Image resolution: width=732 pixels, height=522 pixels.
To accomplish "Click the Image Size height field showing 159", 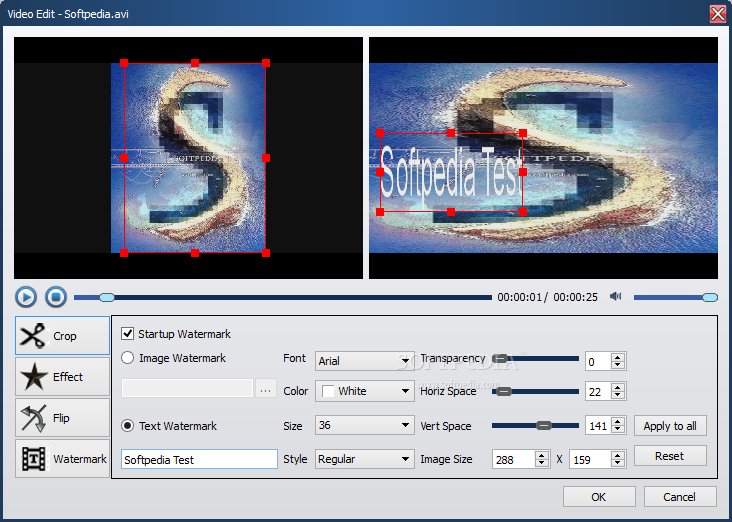I will (x=591, y=460).
